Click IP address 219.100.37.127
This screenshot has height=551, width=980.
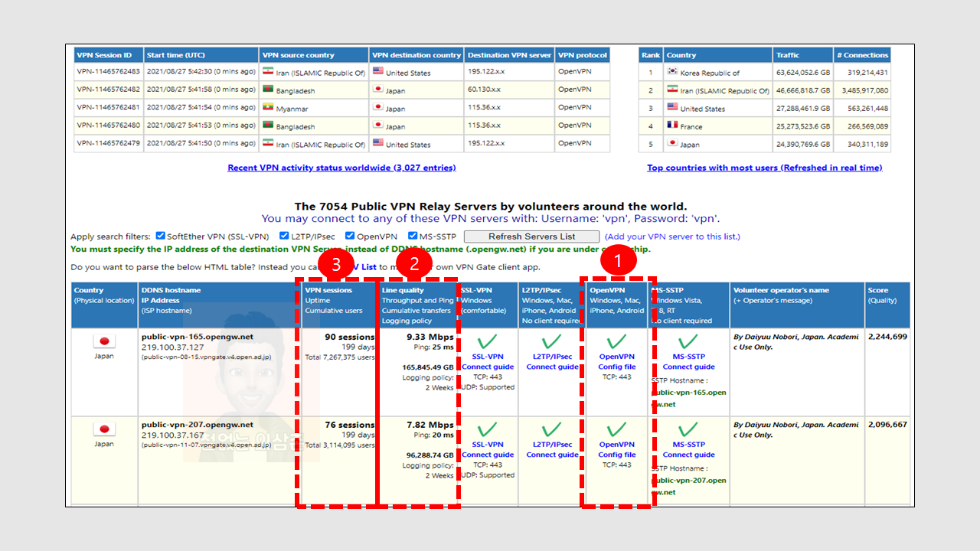(x=172, y=347)
